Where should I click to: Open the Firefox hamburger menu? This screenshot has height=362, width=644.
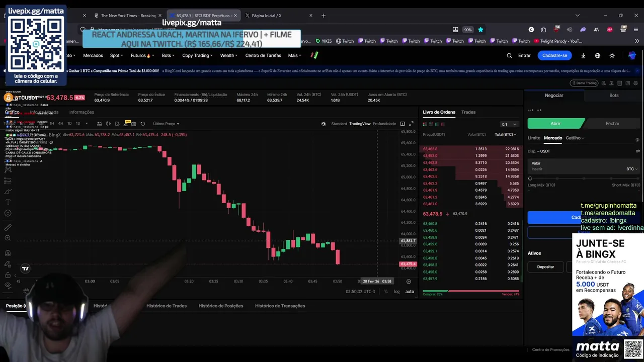637,30
